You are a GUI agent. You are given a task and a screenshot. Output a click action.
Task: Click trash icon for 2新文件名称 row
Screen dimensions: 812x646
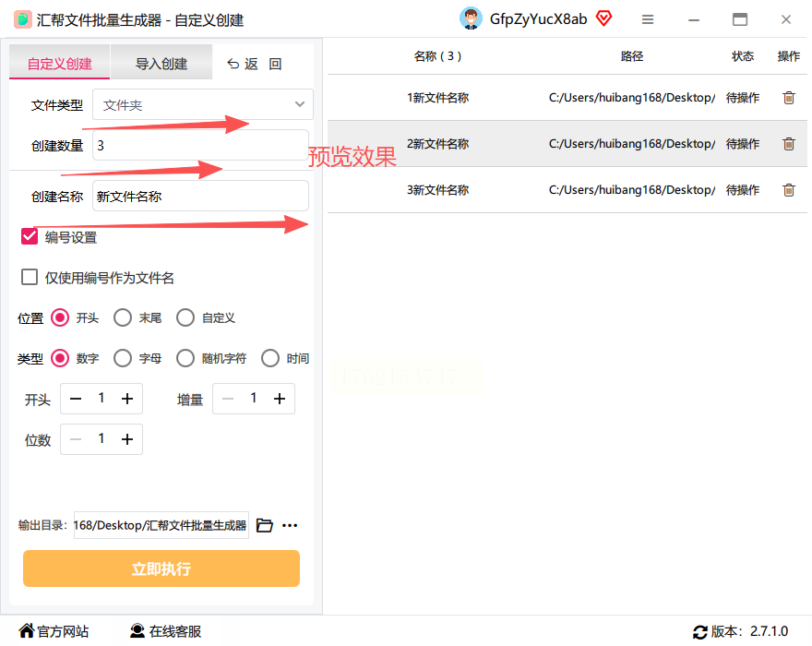pos(788,143)
